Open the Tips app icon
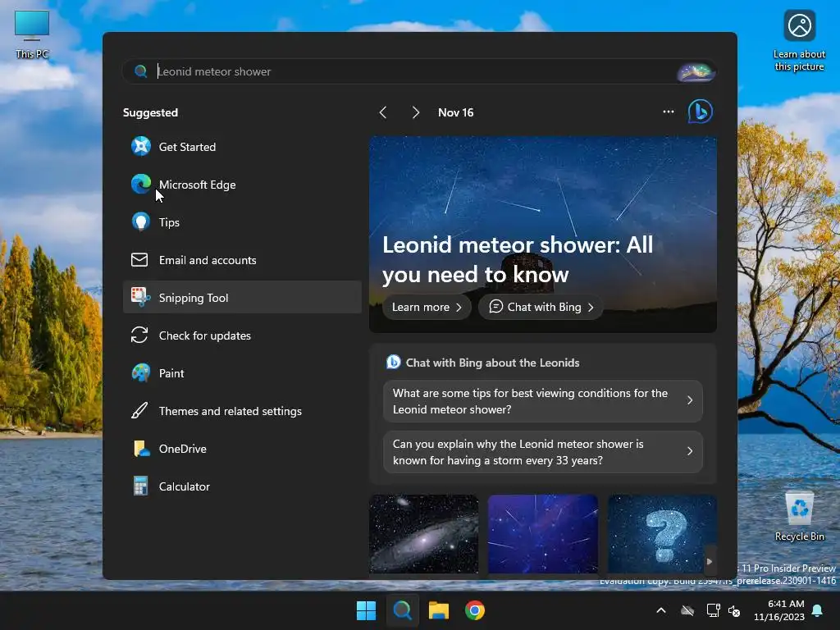Image resolution: width=840 pixels, height=630 pixels. pos(141,221)
